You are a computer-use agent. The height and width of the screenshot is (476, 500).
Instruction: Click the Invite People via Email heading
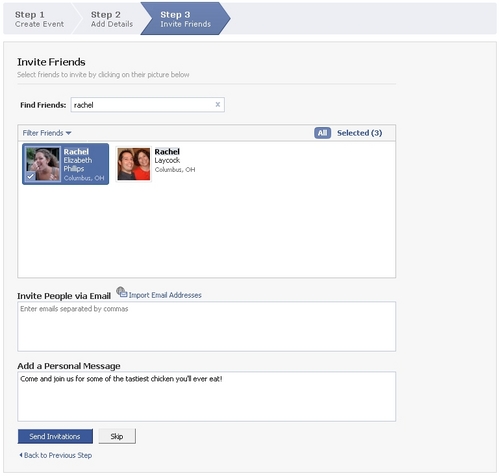click(64, 296)
